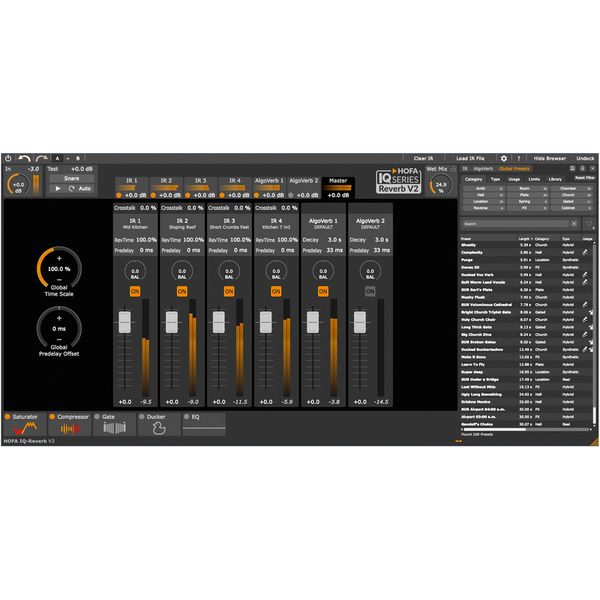This screenshot has height=600, width=600.
Task: Open the Type filter tab
Action: (496, 179)
